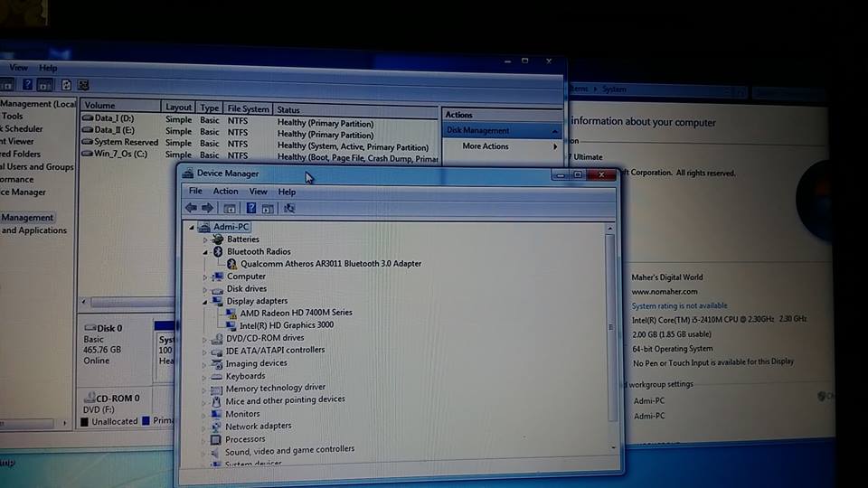
Task: Click the CD-ROM 0 entry in Disk Management
Action: click(x=112, y=398)
